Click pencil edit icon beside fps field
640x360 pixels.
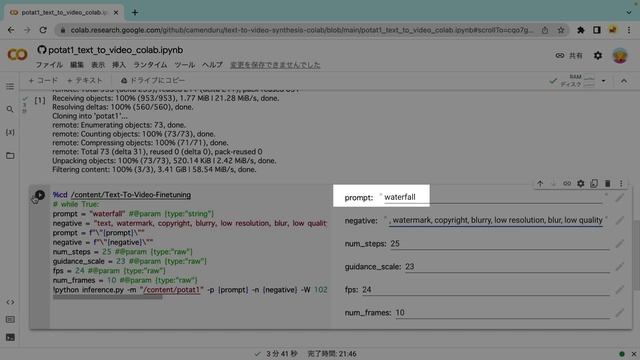pos(620,290)
